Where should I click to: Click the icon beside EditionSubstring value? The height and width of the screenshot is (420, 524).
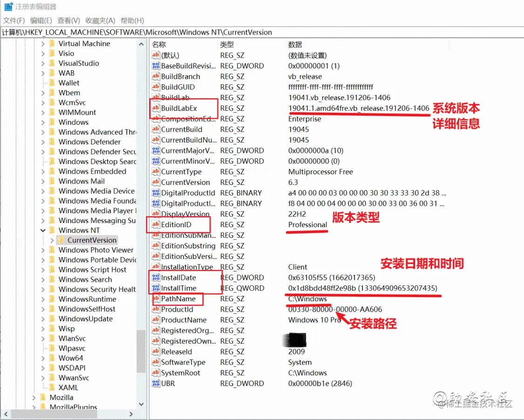(156, 246)
